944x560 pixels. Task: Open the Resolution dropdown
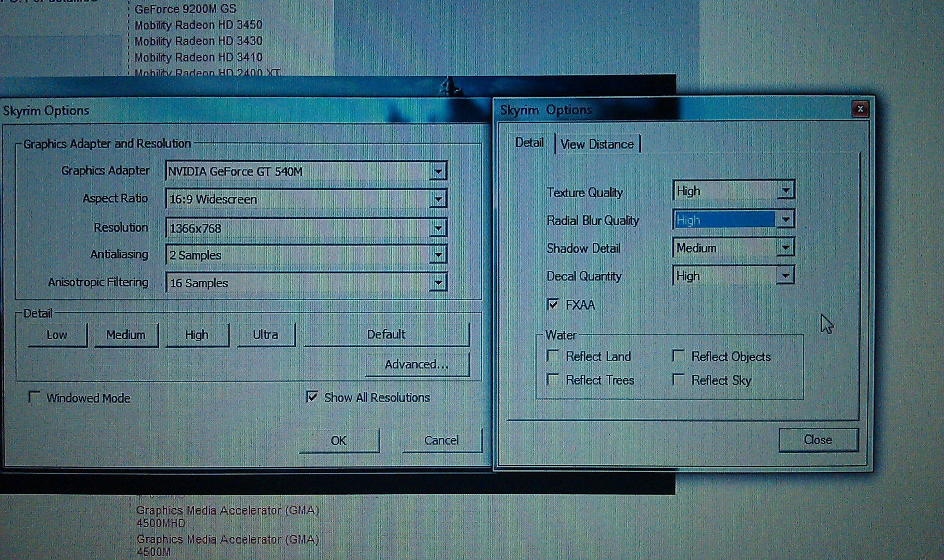(x=306, y=227)
